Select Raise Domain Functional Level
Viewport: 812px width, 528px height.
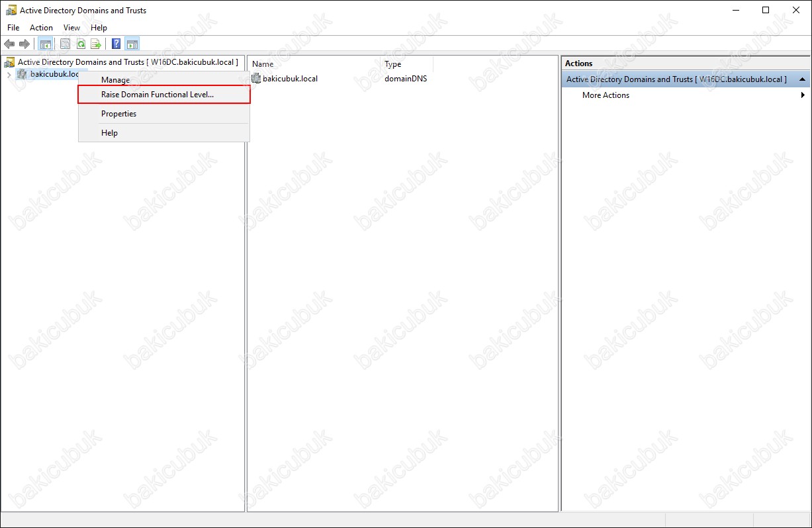coord(163,95)
